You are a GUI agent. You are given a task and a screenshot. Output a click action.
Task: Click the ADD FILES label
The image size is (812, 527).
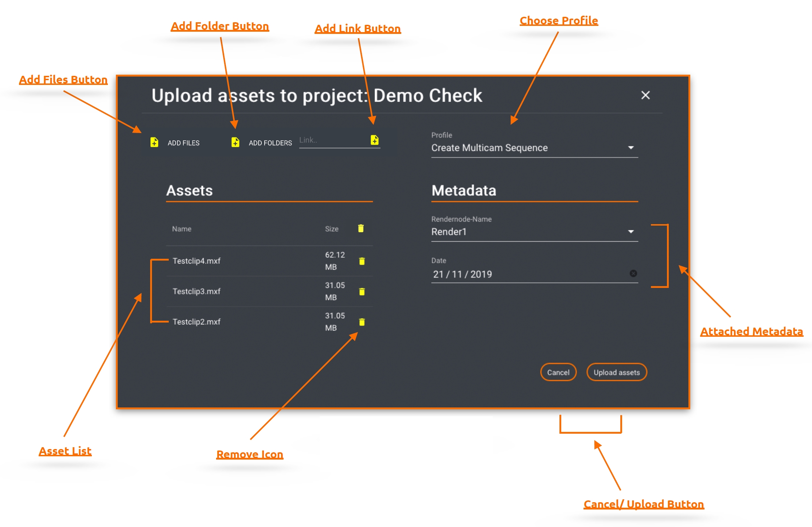(x=183, y=143)
